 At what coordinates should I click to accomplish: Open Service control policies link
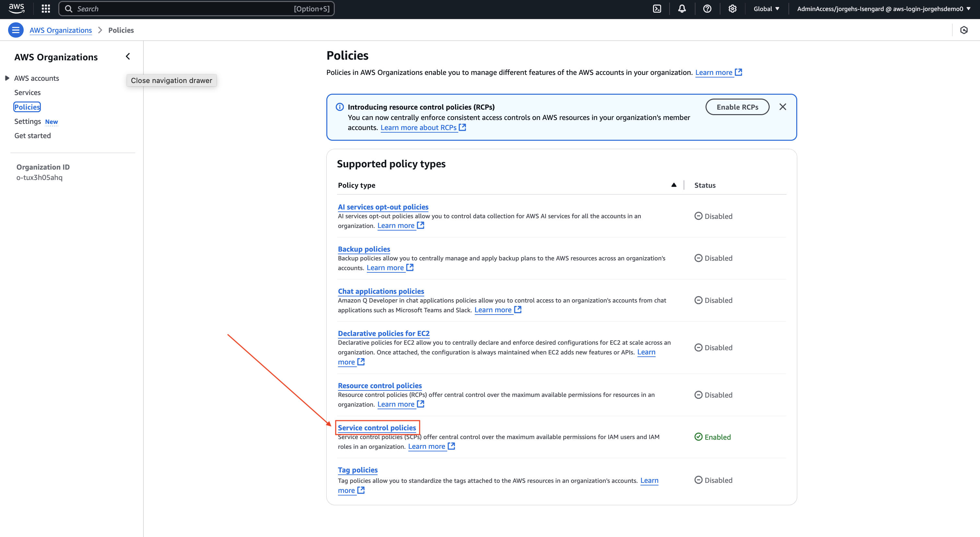(x=377, y=428)
